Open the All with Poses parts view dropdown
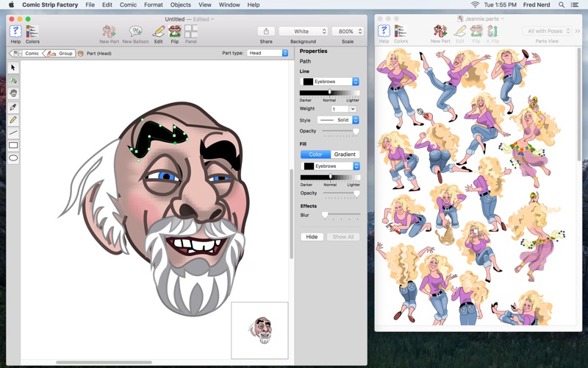The height and width of the screenshot is (368, 588). [546, 31]
